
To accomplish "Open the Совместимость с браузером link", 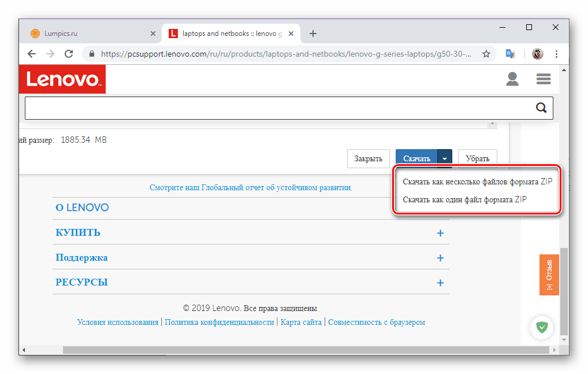I will (377, 322).
